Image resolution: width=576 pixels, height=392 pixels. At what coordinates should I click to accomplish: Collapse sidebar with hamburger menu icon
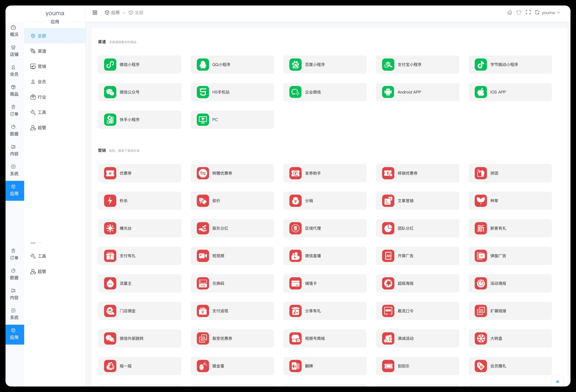click(95, 13)
